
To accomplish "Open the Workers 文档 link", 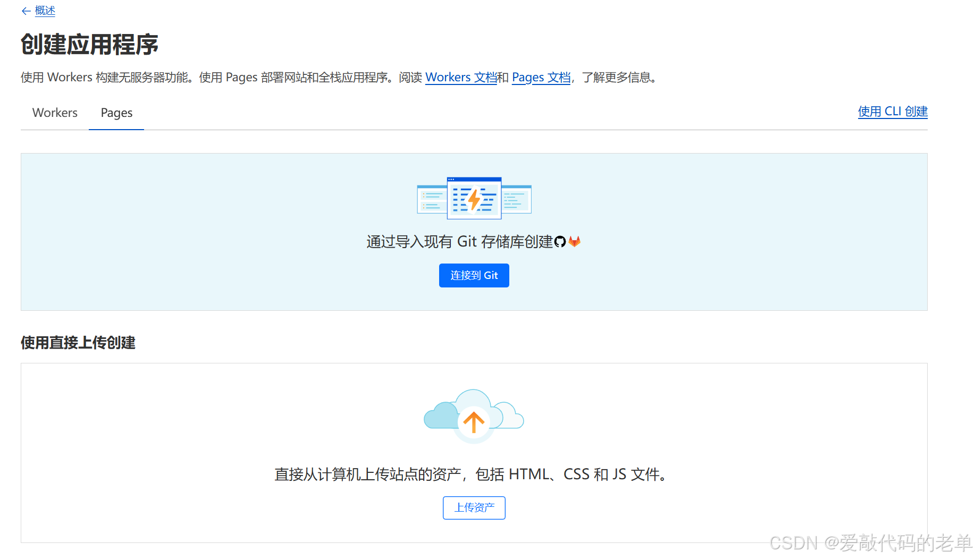I will click(461, 78).
